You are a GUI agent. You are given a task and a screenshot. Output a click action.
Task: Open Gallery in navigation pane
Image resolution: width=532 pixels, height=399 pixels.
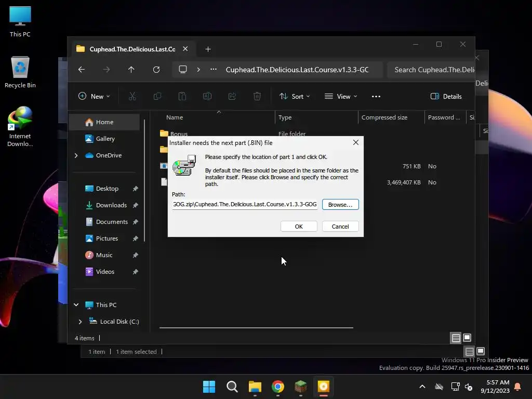coord(104,139)
